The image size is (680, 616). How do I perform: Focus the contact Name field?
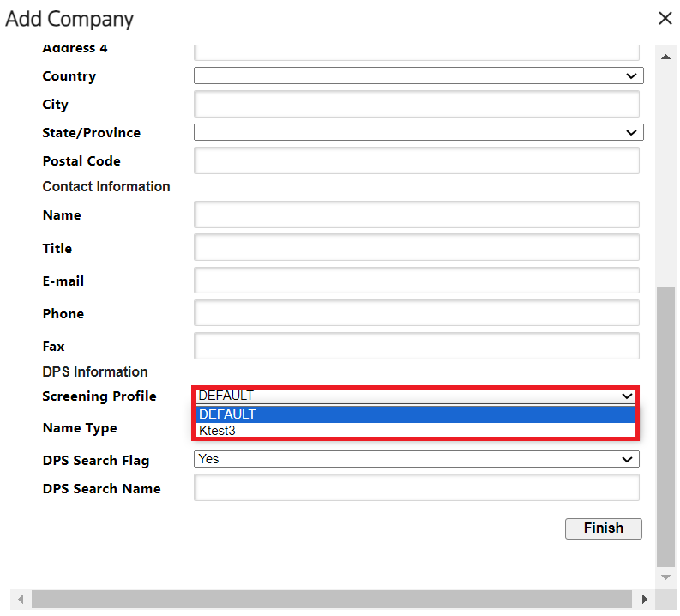point(416,215)
